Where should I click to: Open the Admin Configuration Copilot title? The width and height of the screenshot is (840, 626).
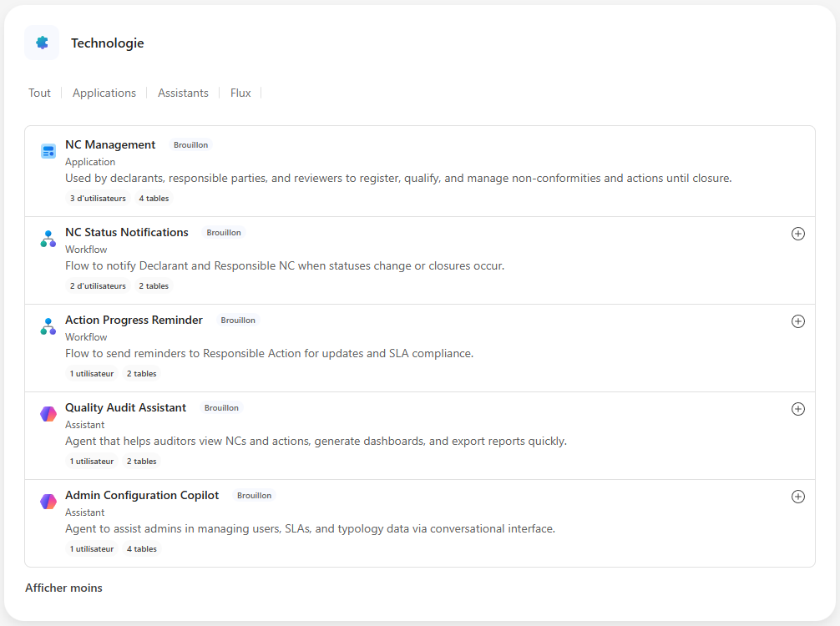tap(142, 495)
